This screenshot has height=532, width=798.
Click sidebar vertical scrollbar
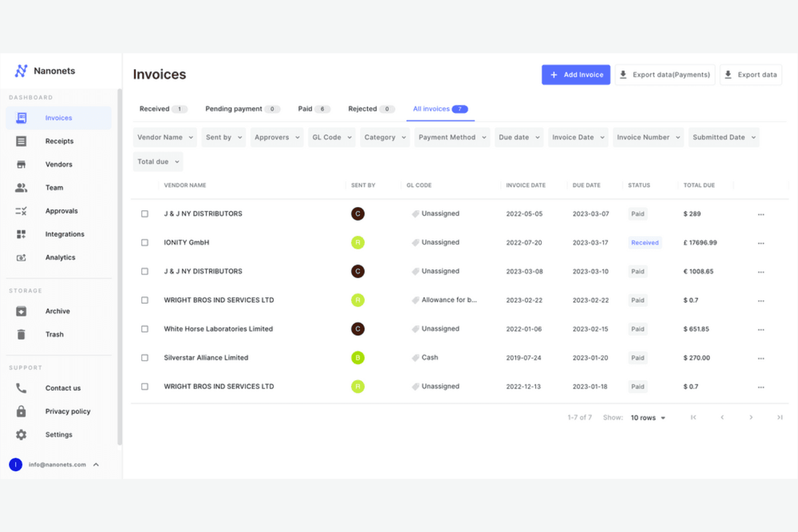[x=120, y=267]
